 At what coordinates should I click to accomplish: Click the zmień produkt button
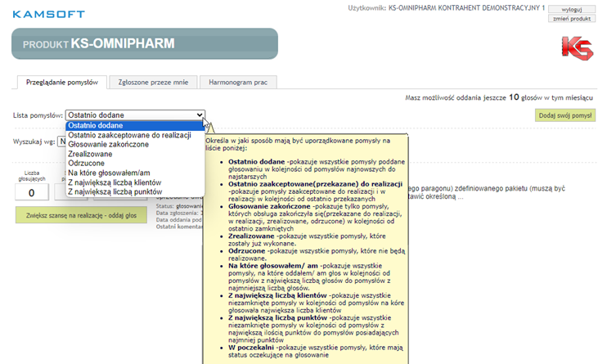coord(571,18)
